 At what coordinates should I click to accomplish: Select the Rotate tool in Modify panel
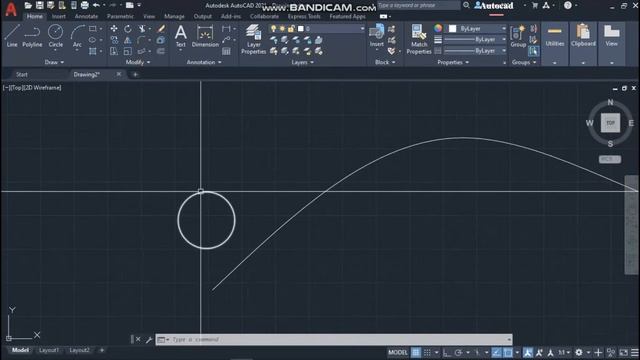coord(128,29)
